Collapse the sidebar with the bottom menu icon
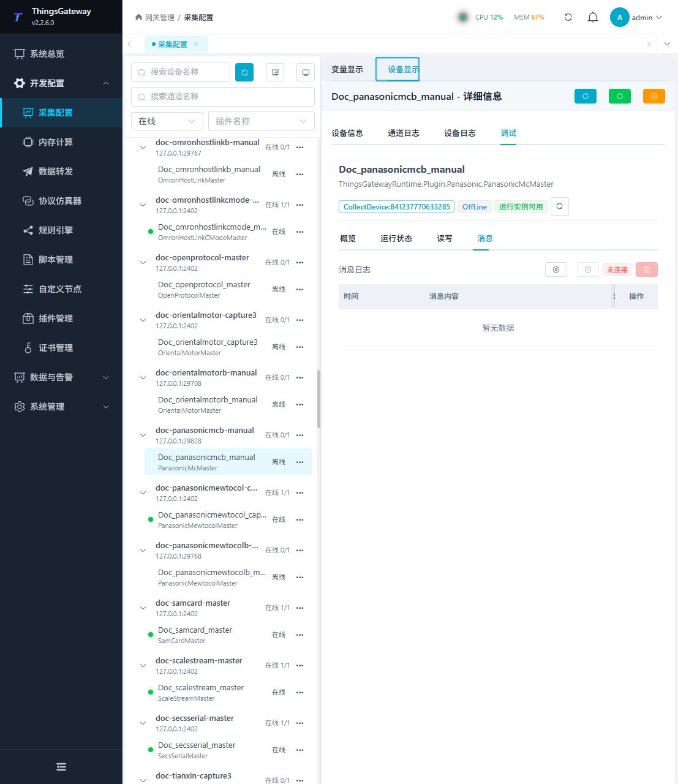Screen dimensions: 678x784 coord(61,767)
